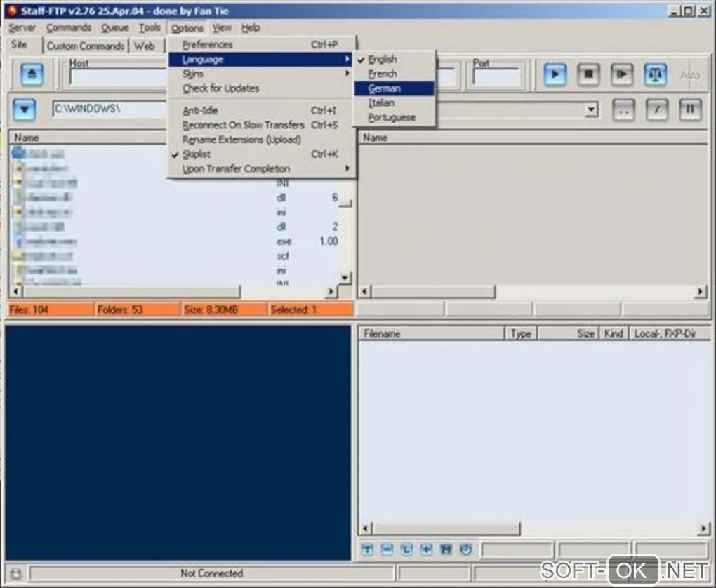The height and width of the screenshot is (588, 716).
Task: Select French language
Action: coord(394,74)
